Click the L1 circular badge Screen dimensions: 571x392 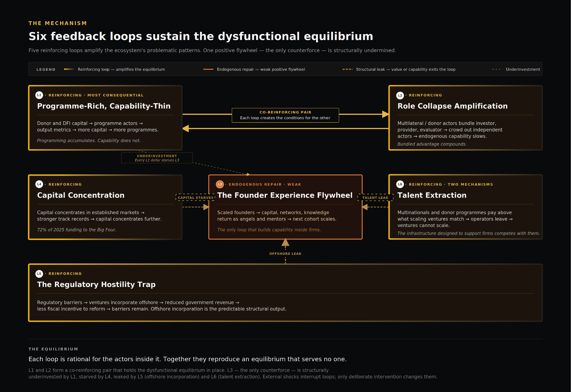(39, 95)
